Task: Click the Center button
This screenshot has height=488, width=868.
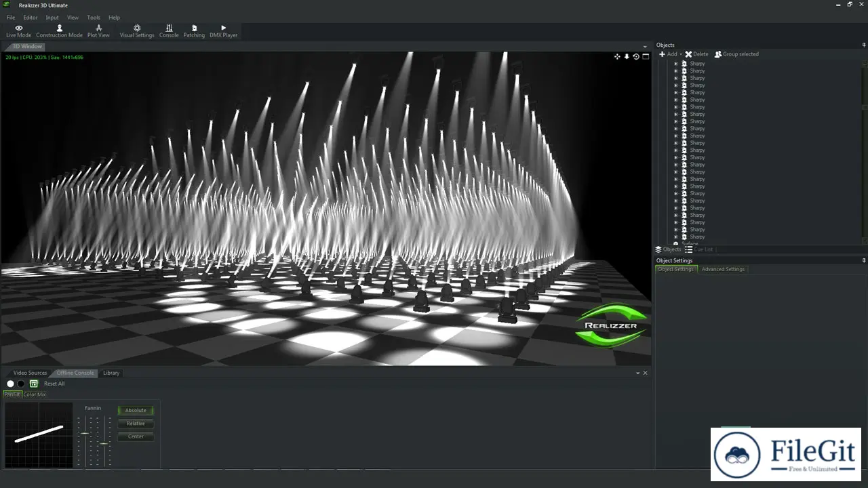Action: pyautogui.click(x=136, y=436)
